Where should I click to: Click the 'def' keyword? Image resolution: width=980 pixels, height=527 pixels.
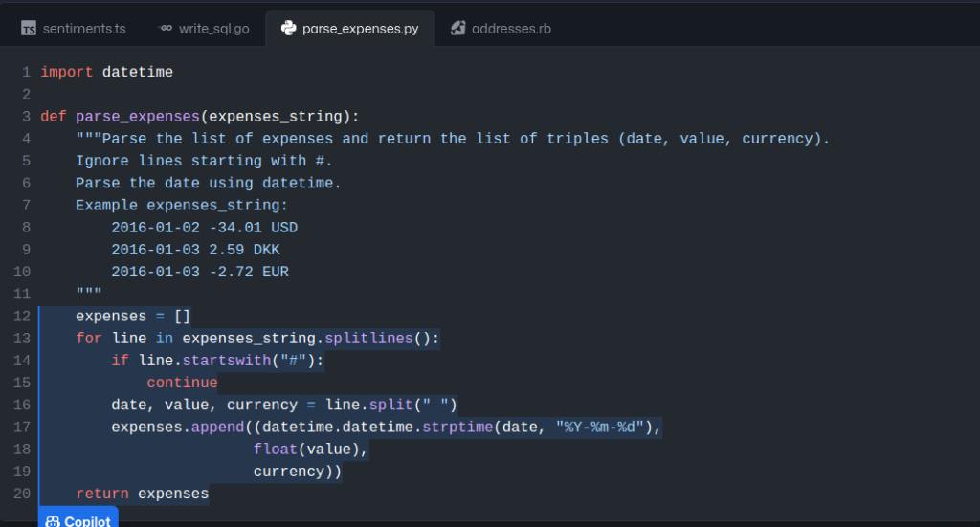pos(54,117)
